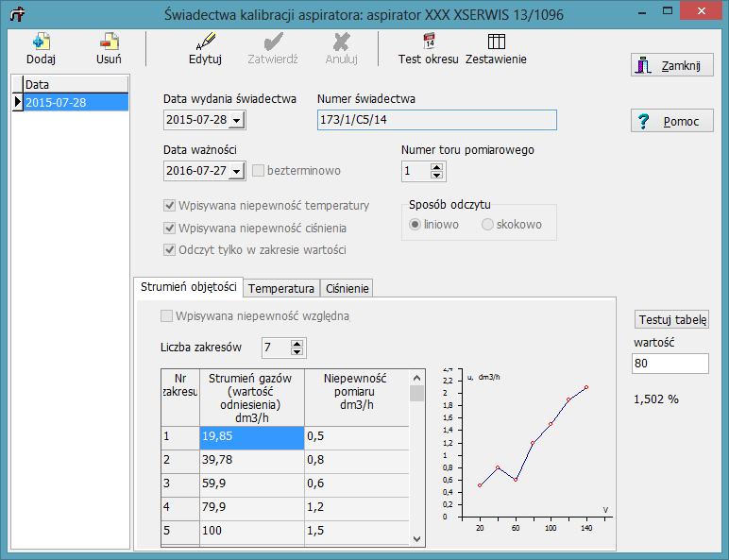Viewport: 729px width, 560px height.
Task: Select cell 39,78 in table
Action: click(x=252, y=461)
